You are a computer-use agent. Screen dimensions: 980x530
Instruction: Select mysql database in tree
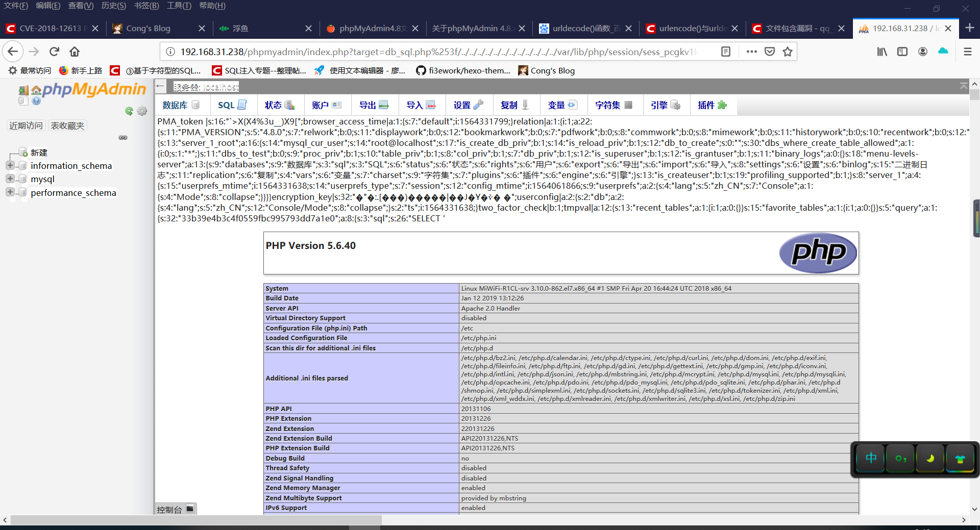pos(42,179)
